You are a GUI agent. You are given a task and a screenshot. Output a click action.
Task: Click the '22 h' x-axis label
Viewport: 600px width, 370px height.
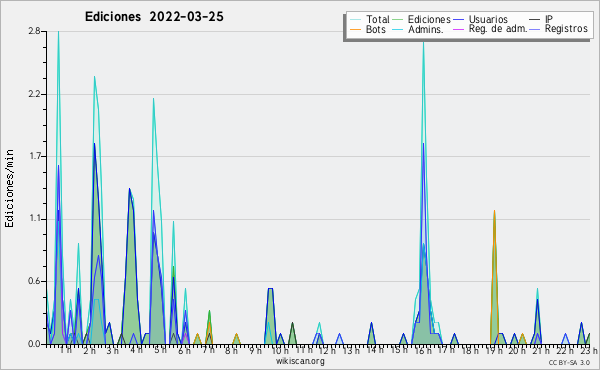[x=565, y=350]
